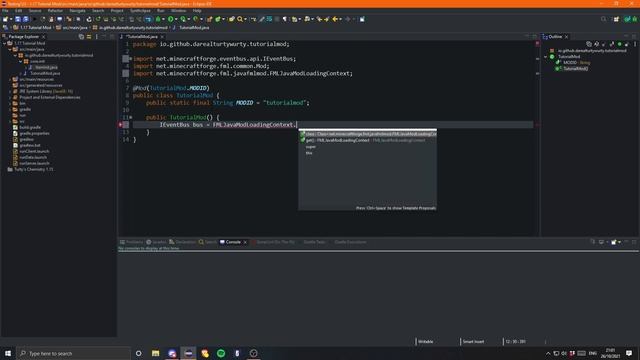Collapse import block at line 3

130,59
